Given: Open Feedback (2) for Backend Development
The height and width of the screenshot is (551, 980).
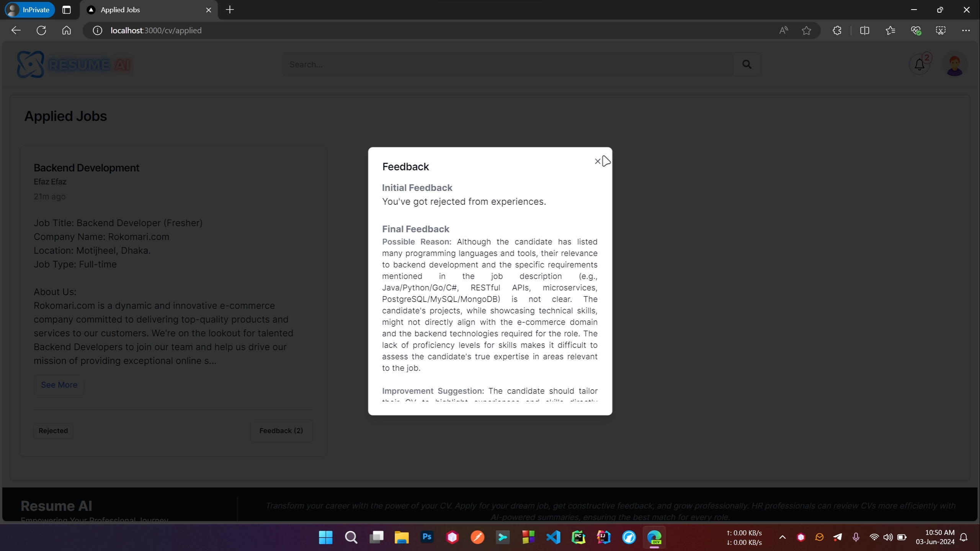Looking at the screenshot, I should click(x=281, y=430).
